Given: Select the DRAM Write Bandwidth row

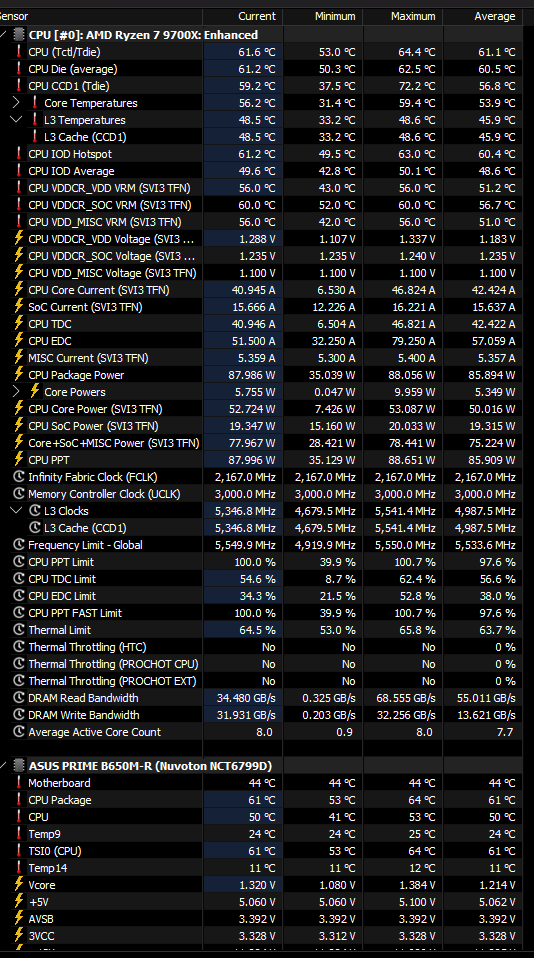Looking at the screenshot, I should click(262, 715).
